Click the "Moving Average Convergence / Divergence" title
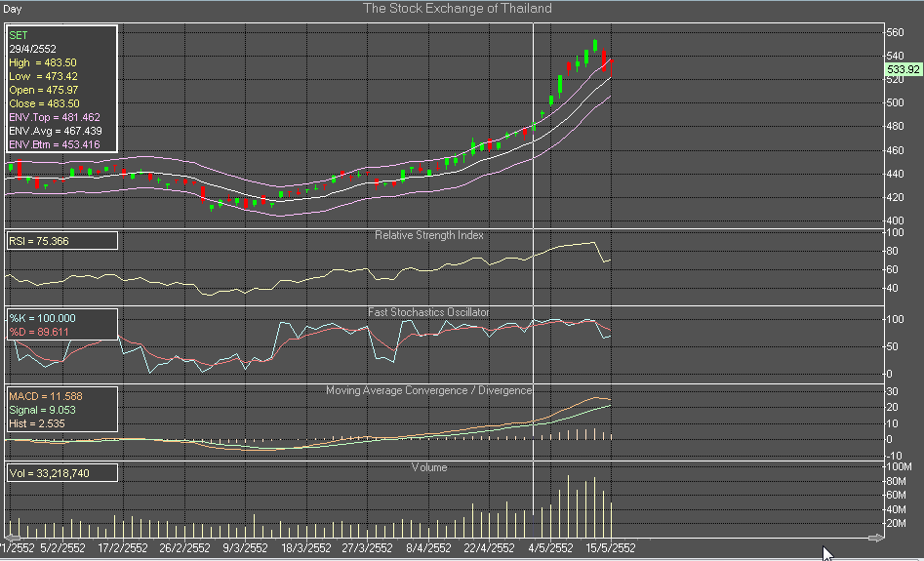924x561 pixels. click(429, 390)
